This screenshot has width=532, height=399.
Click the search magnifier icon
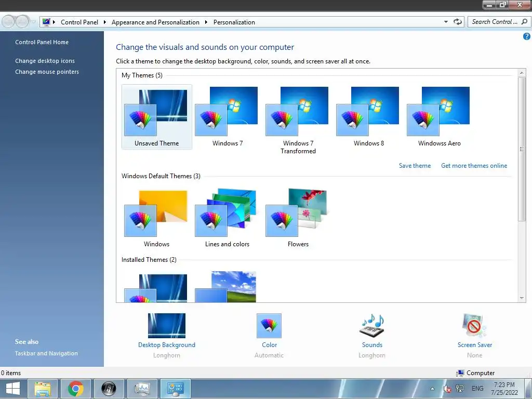tap(524, 22)
